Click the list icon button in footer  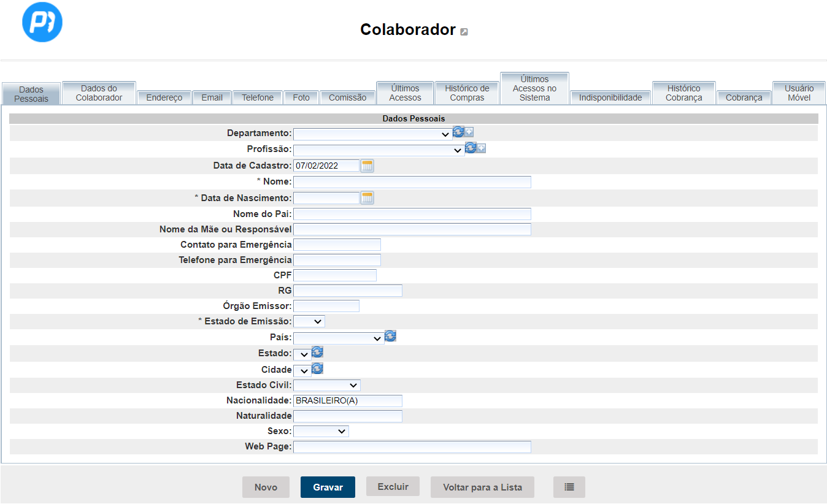point(569,487)
